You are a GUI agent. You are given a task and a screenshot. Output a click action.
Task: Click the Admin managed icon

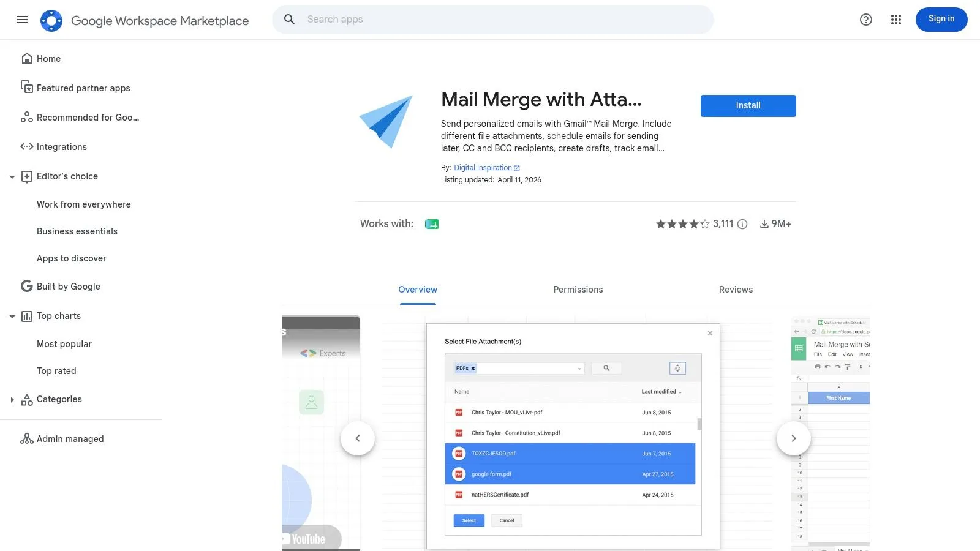tap(27, 438)
